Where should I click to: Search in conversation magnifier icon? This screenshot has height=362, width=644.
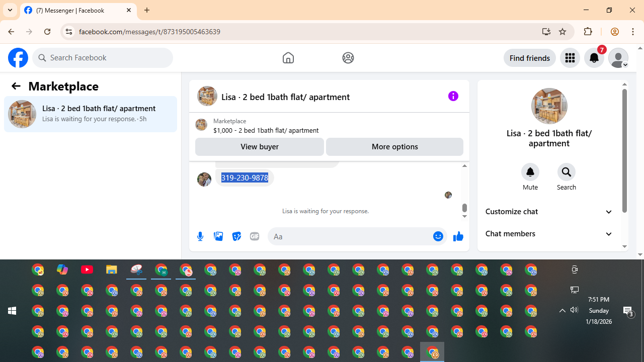[x=567, y=172]
